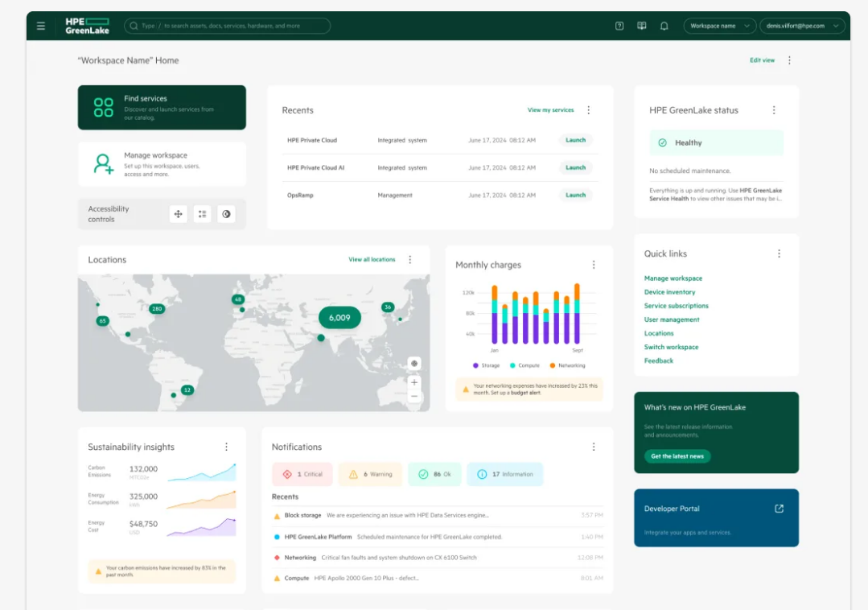
Task: Click the map recenter location button
Action: coord(414,364)
